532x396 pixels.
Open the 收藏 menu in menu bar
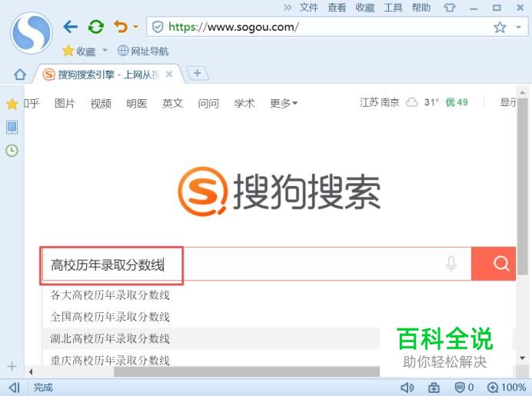coord(365,7)
